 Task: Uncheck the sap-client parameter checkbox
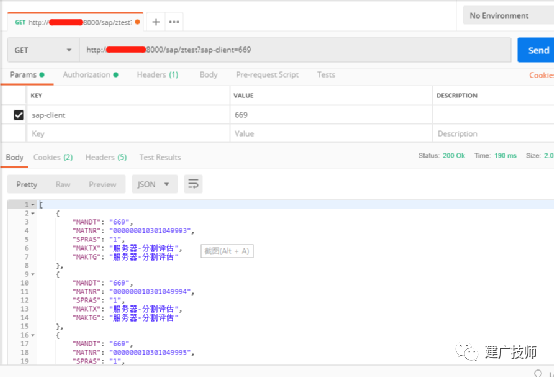coord(19,115)
